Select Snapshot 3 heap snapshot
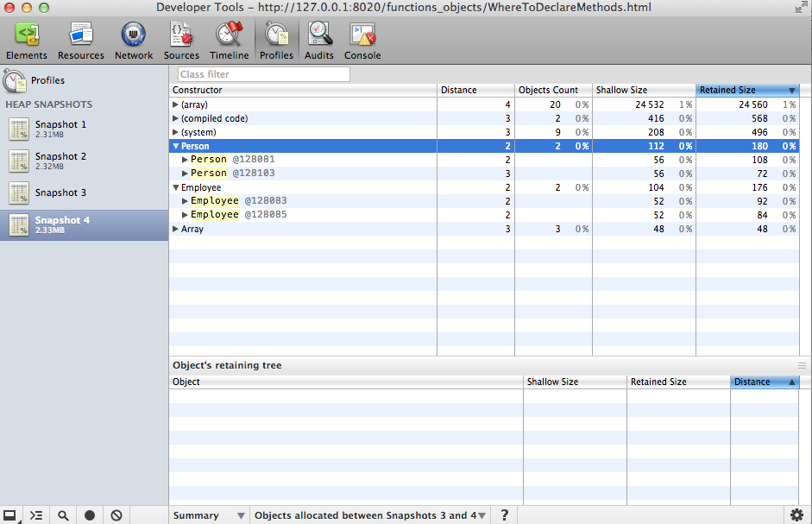The image size is (812, 524). 60,193
